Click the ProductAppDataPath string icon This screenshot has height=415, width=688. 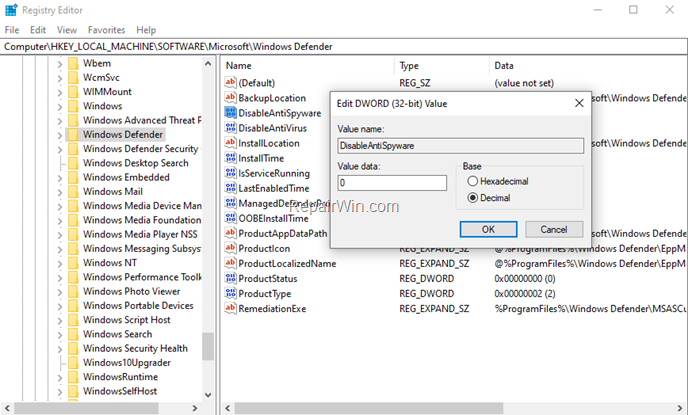tap(230, 233)
